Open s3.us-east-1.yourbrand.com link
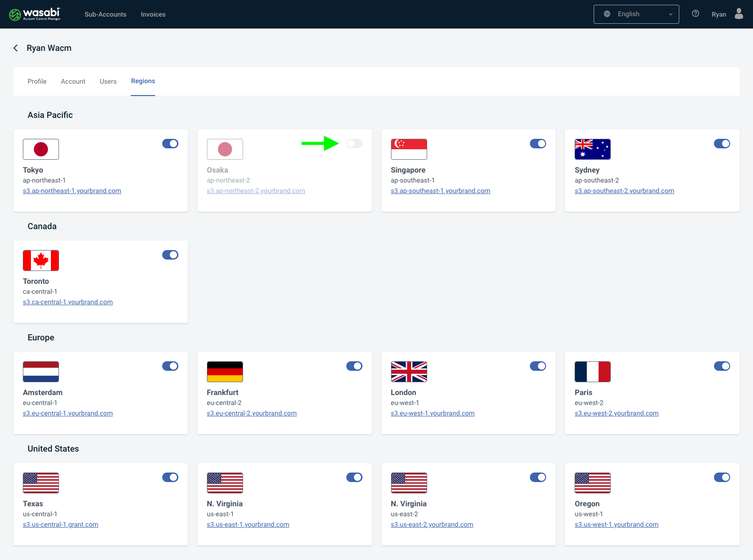 tap(248, 524)
